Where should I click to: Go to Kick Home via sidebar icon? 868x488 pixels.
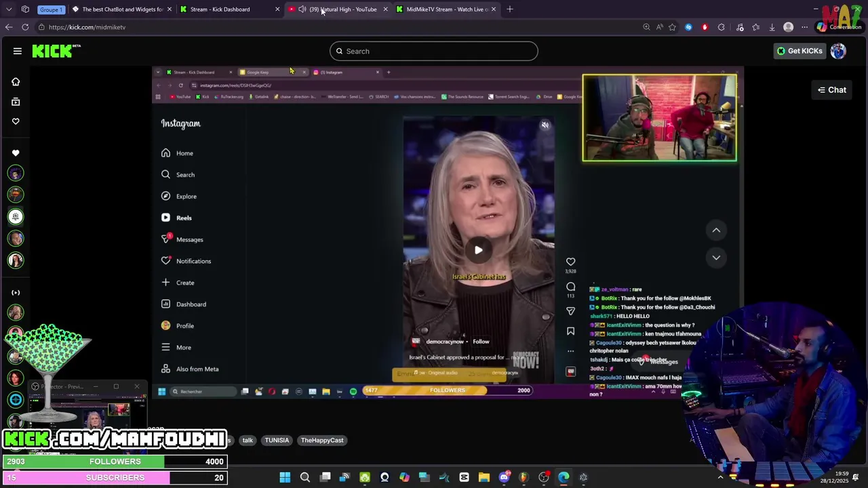point(16,81)
